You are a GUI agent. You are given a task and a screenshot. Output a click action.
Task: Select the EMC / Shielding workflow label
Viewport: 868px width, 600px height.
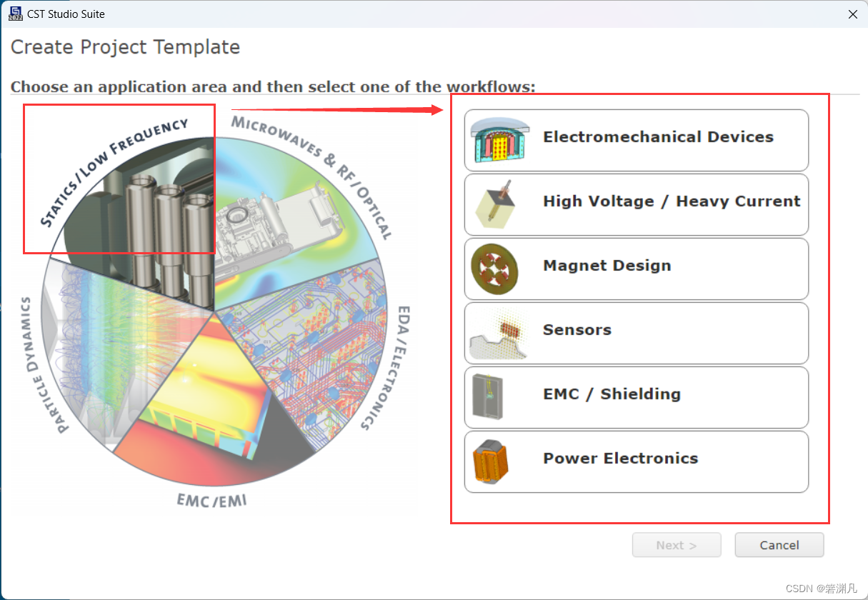(612, 394)
